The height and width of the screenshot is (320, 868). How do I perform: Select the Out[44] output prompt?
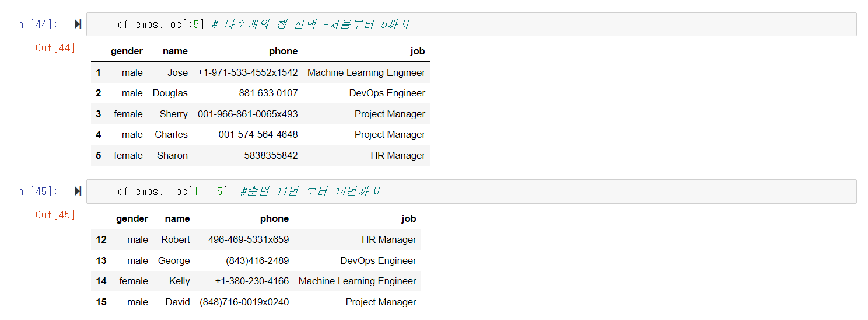click(58, 48)
